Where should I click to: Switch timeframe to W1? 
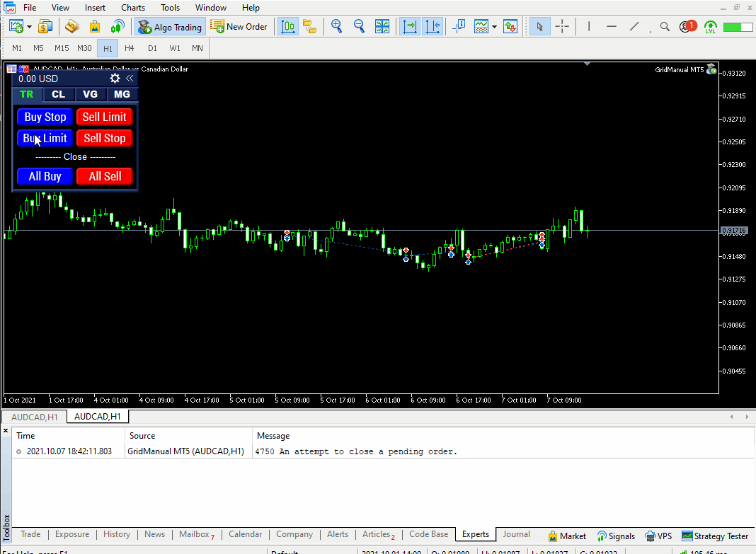[175, 48]
